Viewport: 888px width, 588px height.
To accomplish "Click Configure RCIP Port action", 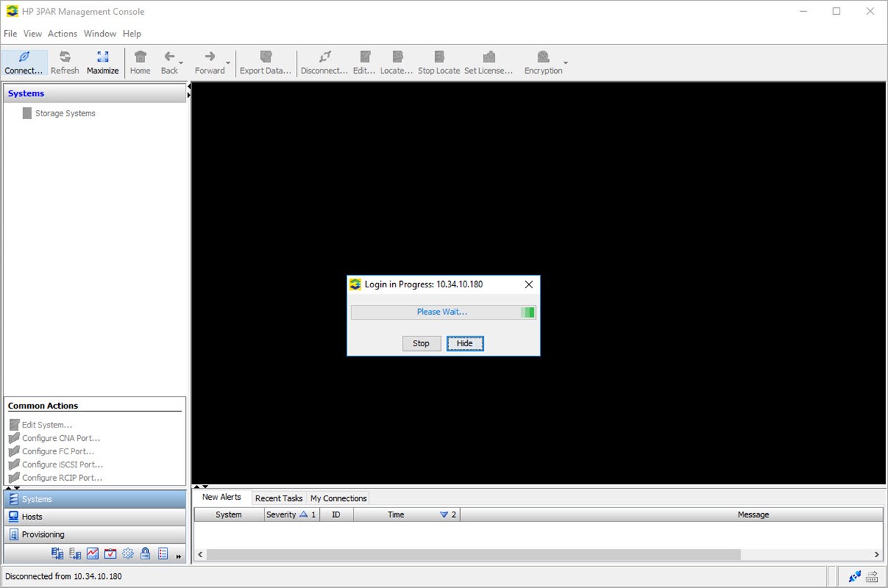I will 62,478.
